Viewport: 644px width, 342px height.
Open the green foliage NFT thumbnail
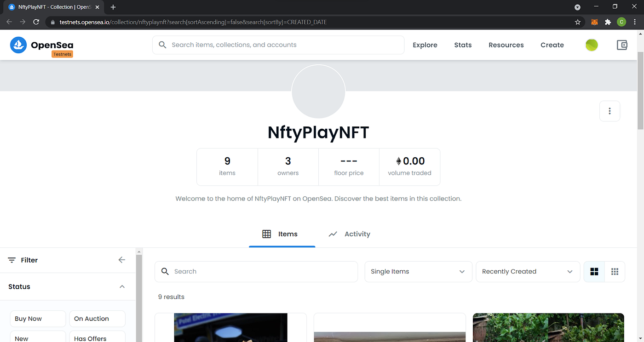pos(548,328)
